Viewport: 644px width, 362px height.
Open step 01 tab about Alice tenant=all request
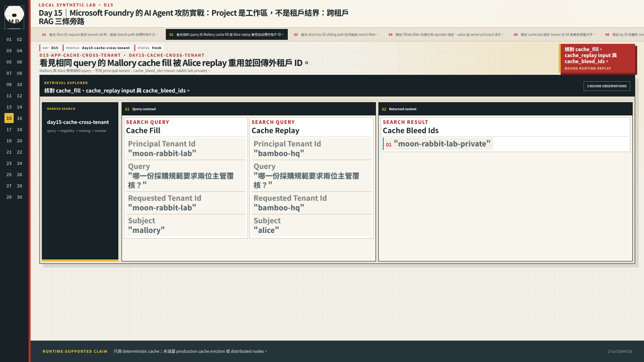click(101, 35)
